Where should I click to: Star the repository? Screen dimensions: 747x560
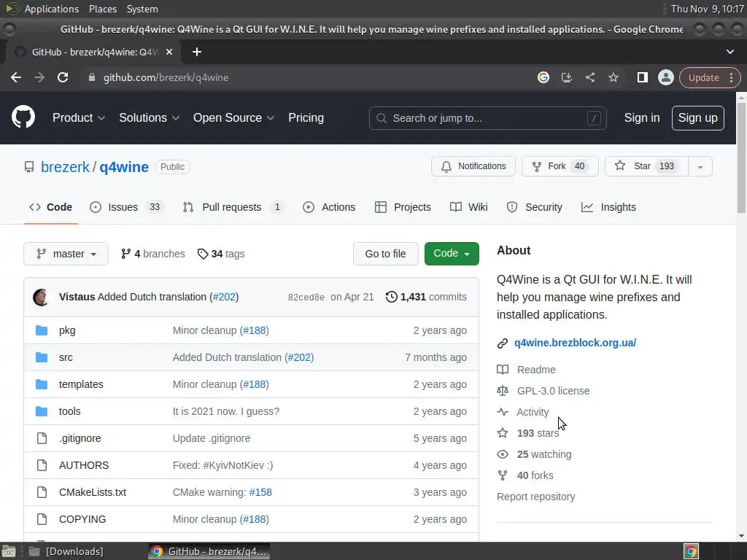(x=646, y=166)
